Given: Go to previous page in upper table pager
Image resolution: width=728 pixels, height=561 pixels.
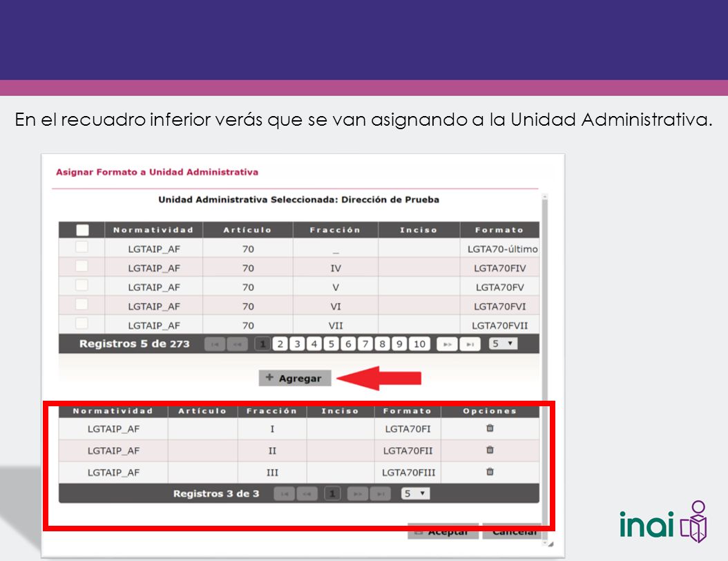Looking at the screenshot, I should [x=237, y=344].
